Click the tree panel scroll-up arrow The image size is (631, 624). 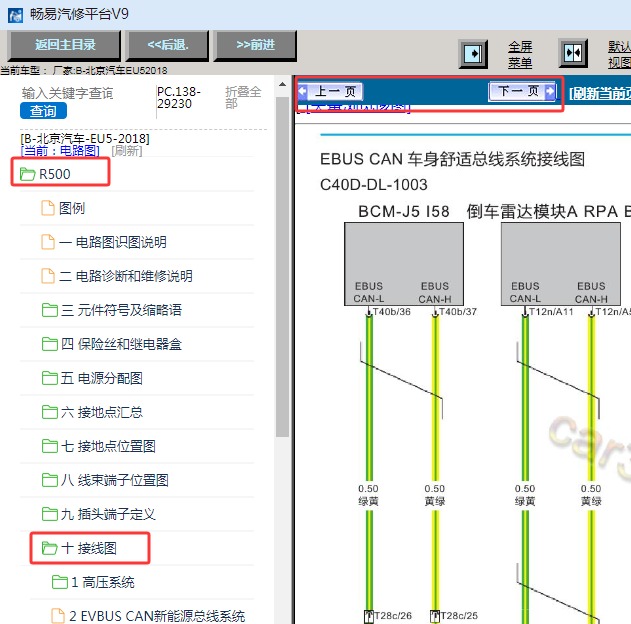click(283, 84)
